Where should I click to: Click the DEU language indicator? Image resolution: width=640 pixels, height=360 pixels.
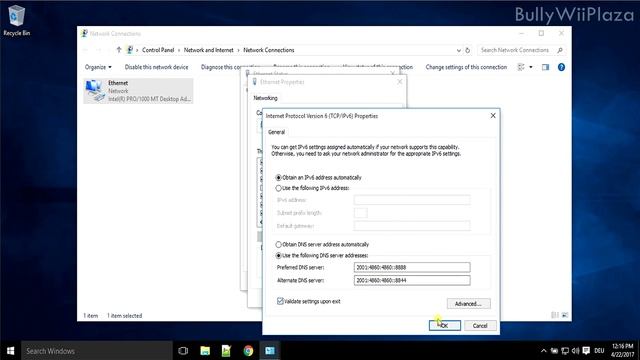[599, 351]
